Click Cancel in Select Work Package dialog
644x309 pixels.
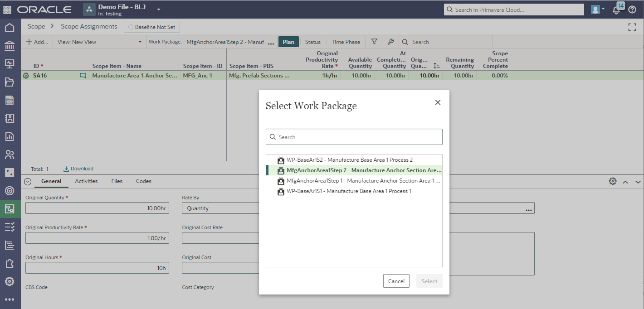pos(396,281)
